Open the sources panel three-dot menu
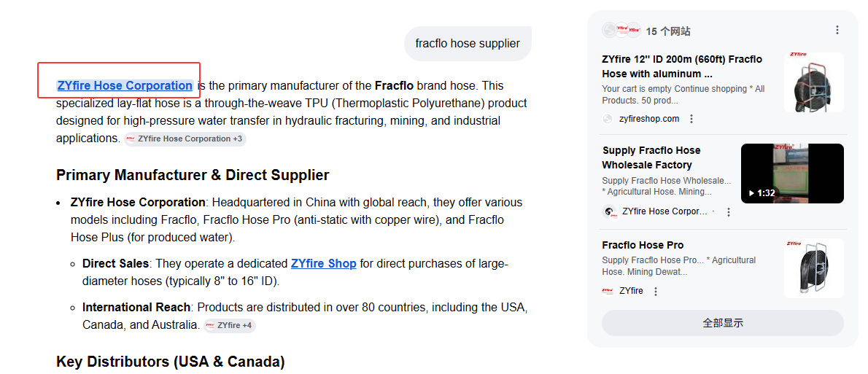 click(x=837, y=30)
